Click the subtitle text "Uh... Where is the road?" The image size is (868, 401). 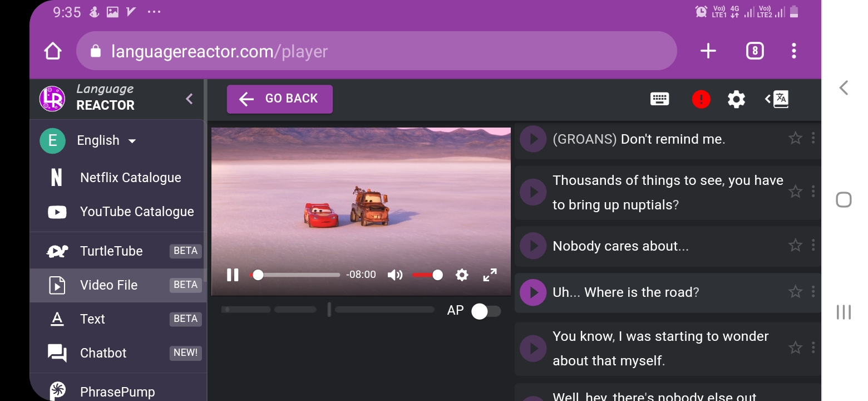tap(625, 292)
